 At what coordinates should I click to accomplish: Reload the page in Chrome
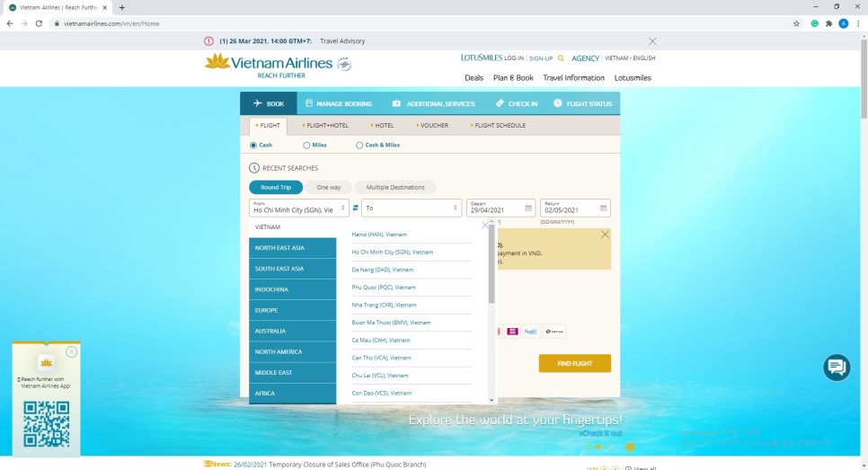(39, 23)
